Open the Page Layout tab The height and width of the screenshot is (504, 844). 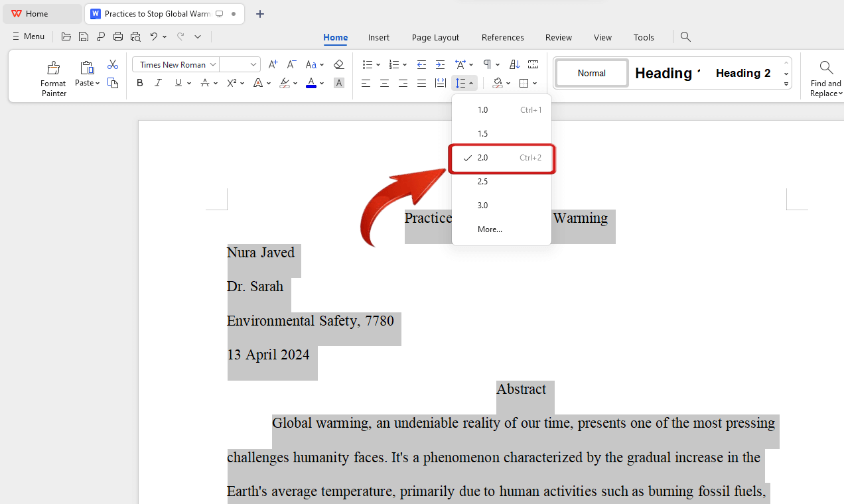coord(435,37)
